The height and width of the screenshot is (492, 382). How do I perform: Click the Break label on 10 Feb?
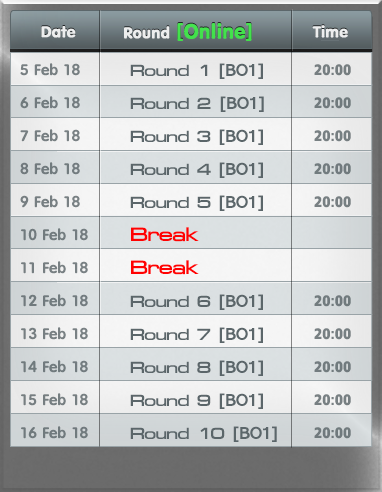point(164,235)
